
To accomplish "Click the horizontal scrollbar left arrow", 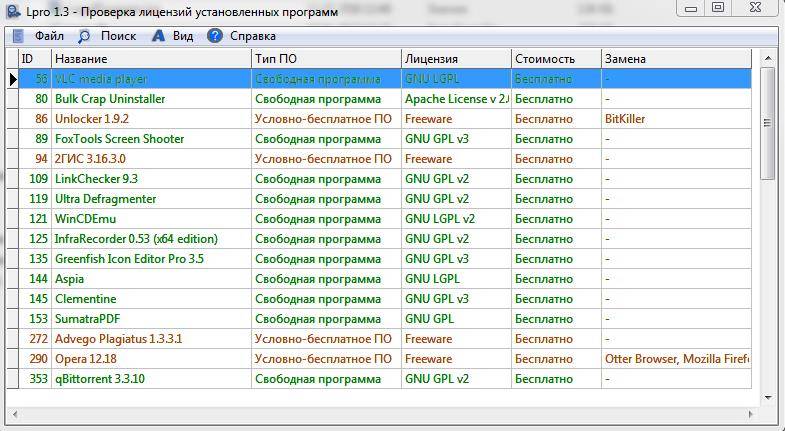I will tap(15, 414).
